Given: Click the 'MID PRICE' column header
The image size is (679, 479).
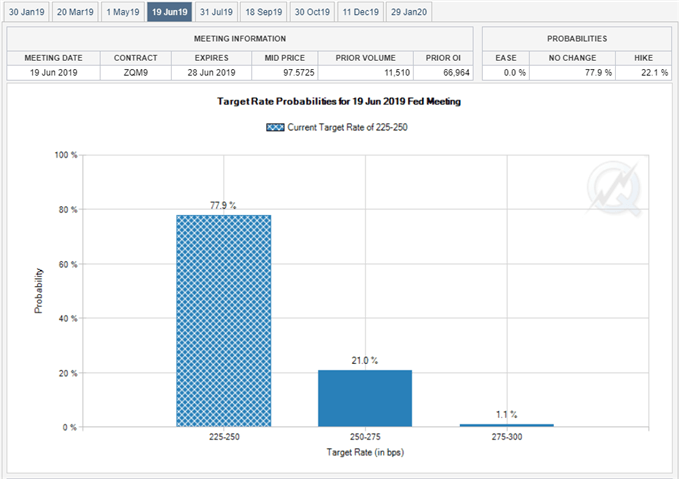Looking at the screenshot, I should [285, 58].
